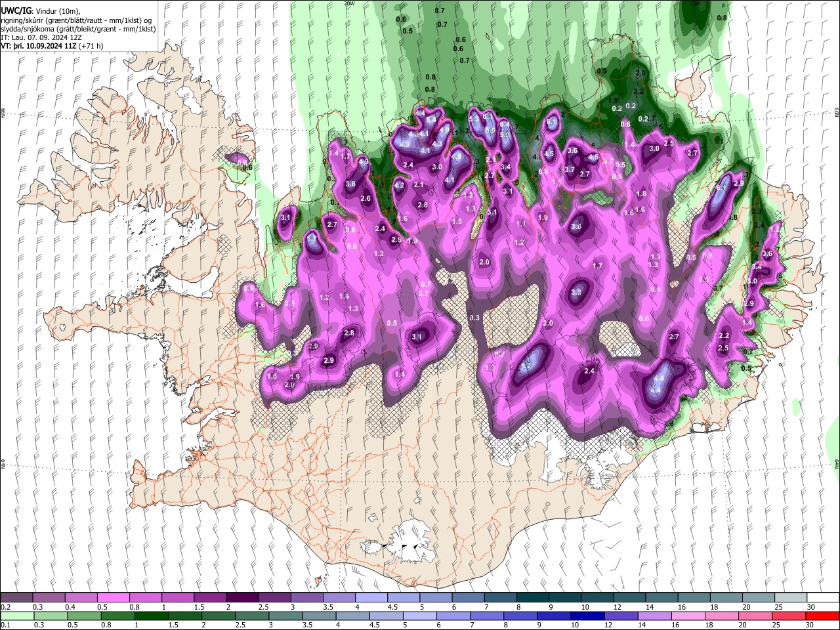Click the "(+71 h)" forecast offset text

92,46
